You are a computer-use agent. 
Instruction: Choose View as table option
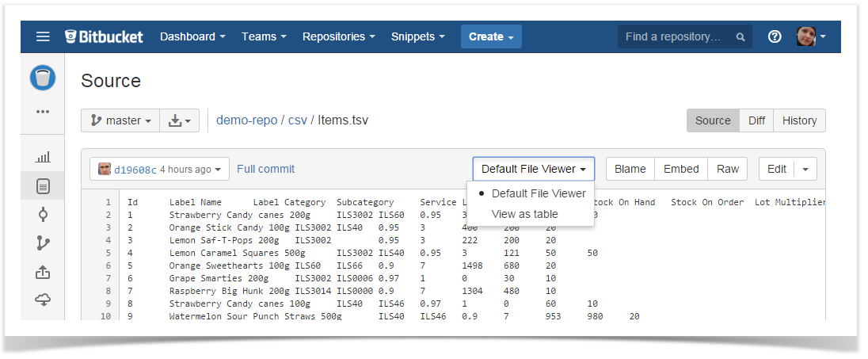point(524,214)
